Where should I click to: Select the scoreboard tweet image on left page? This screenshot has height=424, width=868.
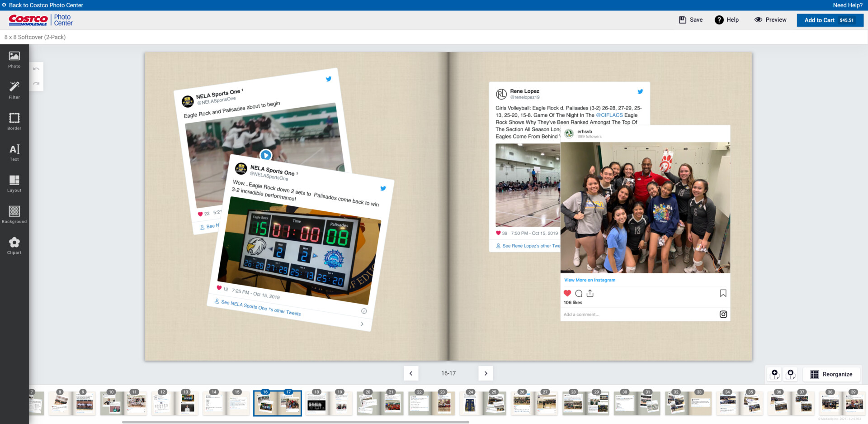[301, 243]
